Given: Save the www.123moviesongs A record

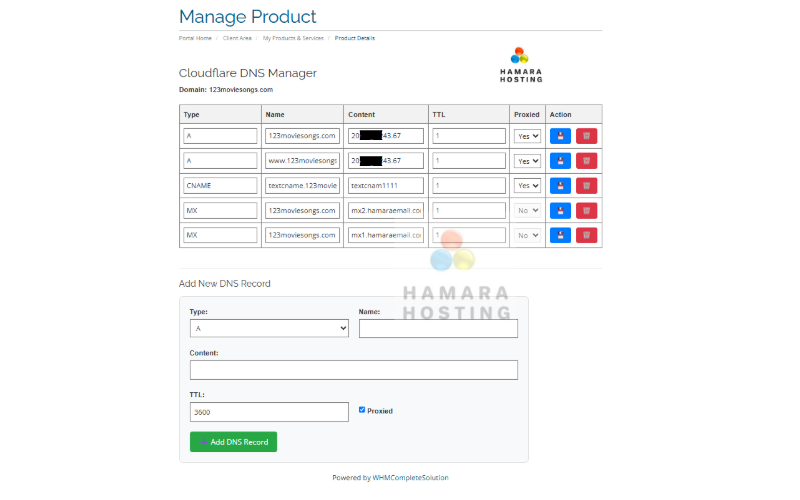Looking at the screenshot, I should [560, 161].
